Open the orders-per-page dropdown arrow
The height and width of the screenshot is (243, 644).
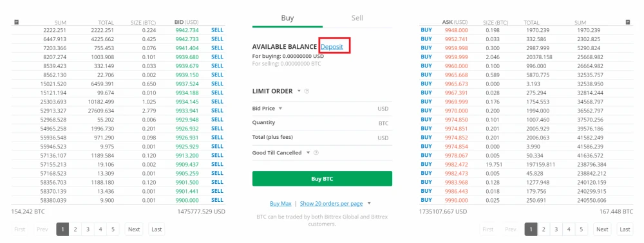coord(369,203)
